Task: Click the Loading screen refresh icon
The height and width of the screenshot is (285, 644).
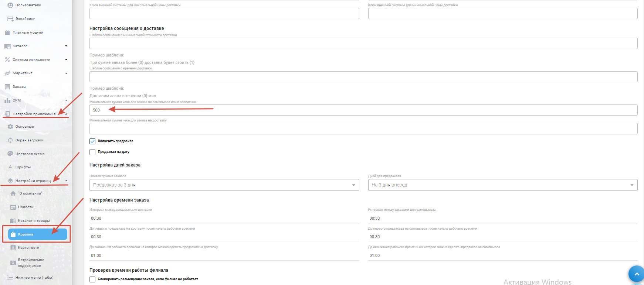Action: point(10,140)
